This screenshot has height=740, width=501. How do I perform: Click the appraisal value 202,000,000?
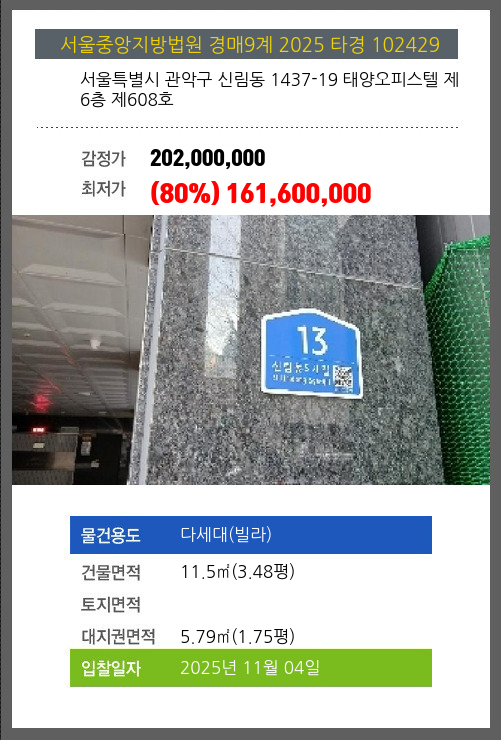tap(208, 158)
